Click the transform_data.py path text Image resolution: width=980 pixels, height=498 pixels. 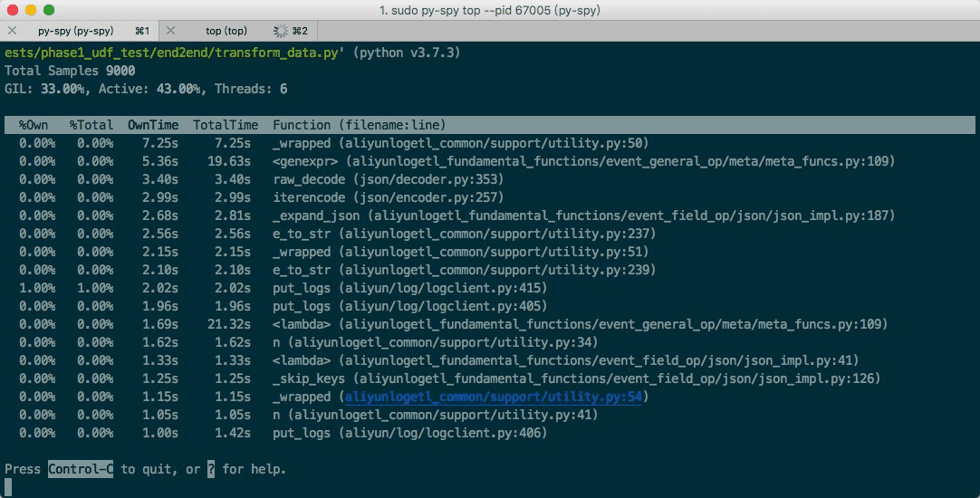pyautogui.click(x=175, y=53)
